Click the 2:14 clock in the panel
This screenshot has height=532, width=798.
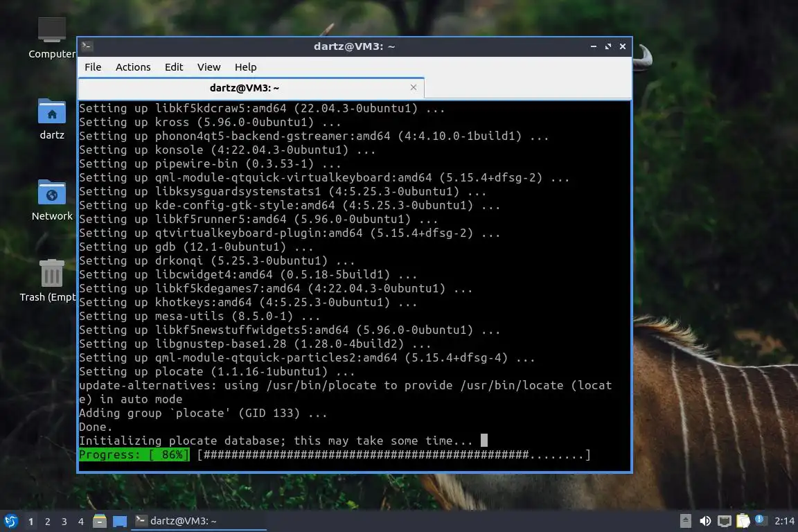point(784,521)
